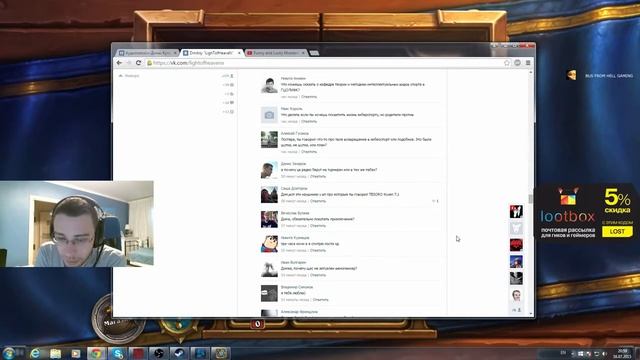640x360 pixels.
Task: Switch to Google Chrome on the taskbar
Action: point(97,353)
